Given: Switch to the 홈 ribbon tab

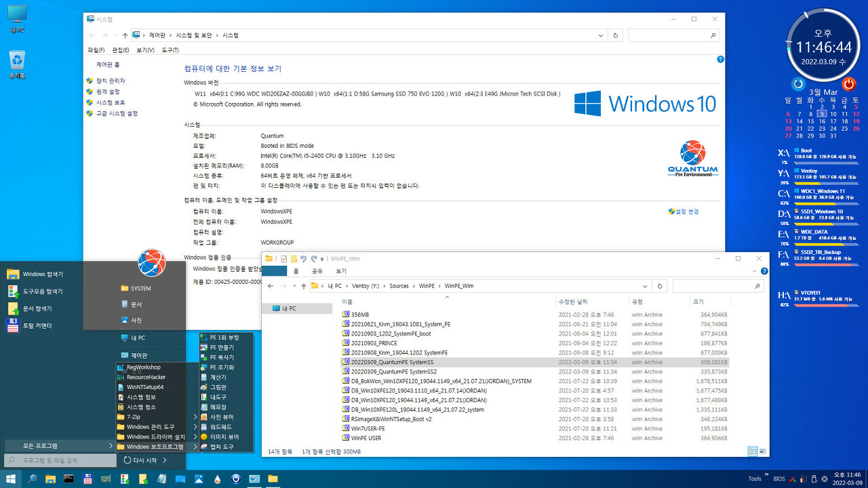Looking at the screenshot, I should point(296,270).
